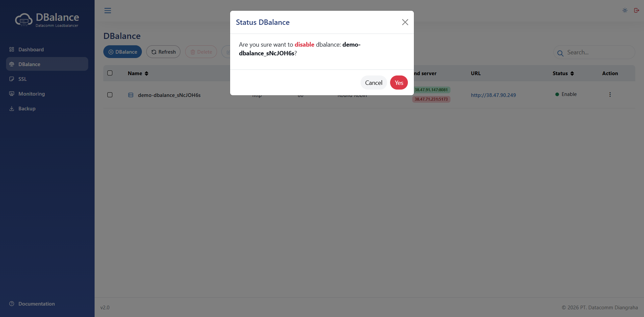The image size is (644, 317).
Task: Click the logout icon in top bar
Action: [636, 10]
